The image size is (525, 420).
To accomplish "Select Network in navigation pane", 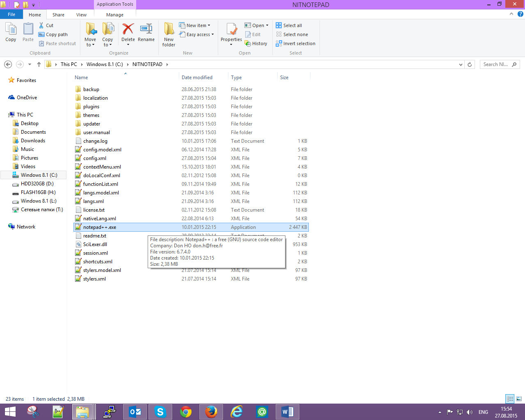I will click(26, 227).
